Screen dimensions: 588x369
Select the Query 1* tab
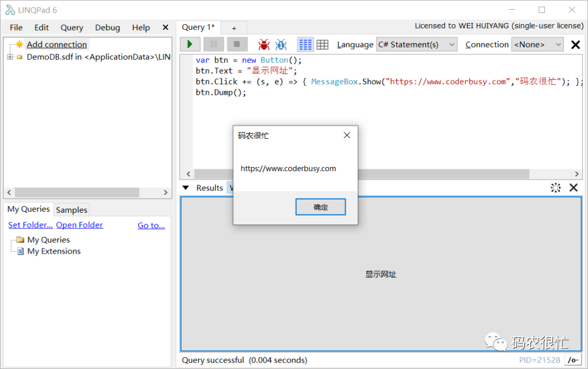[198, 28]
